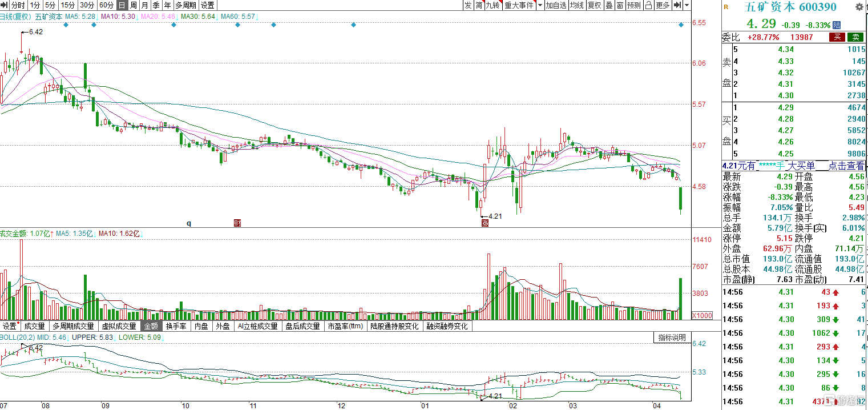Expand the 更多 more options menu
868x410 pixels.
click(663, 5)
